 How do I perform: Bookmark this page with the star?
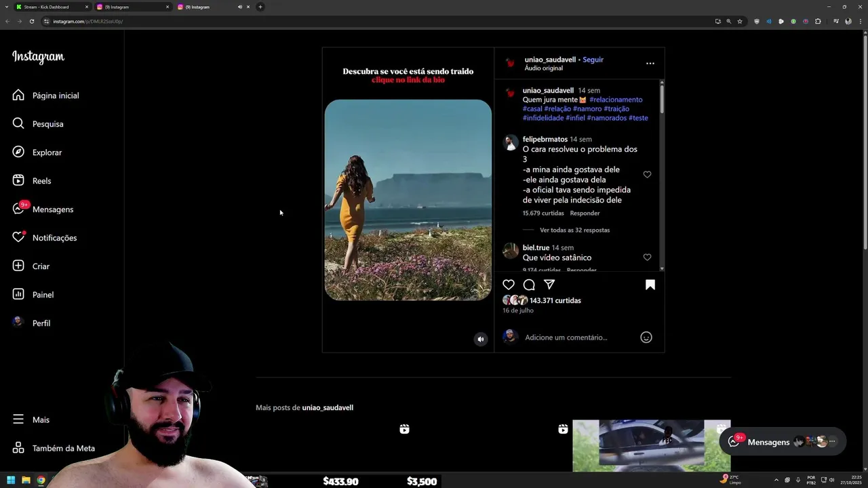point(740,21)
